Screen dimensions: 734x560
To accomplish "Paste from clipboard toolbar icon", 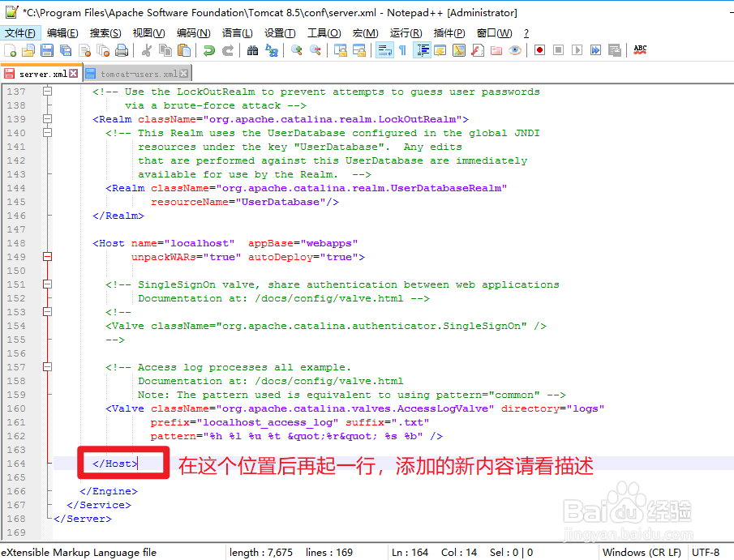I will coord(184,50).
